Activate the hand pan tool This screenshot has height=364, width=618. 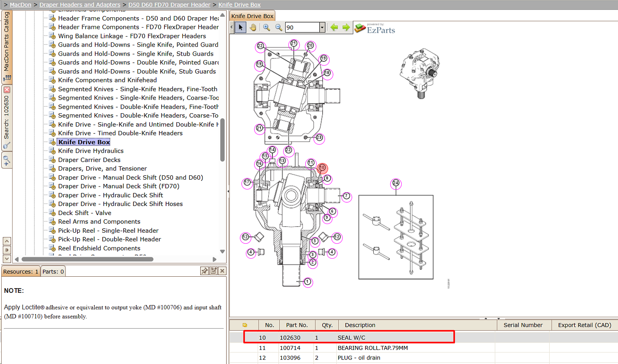pos(253,28)
